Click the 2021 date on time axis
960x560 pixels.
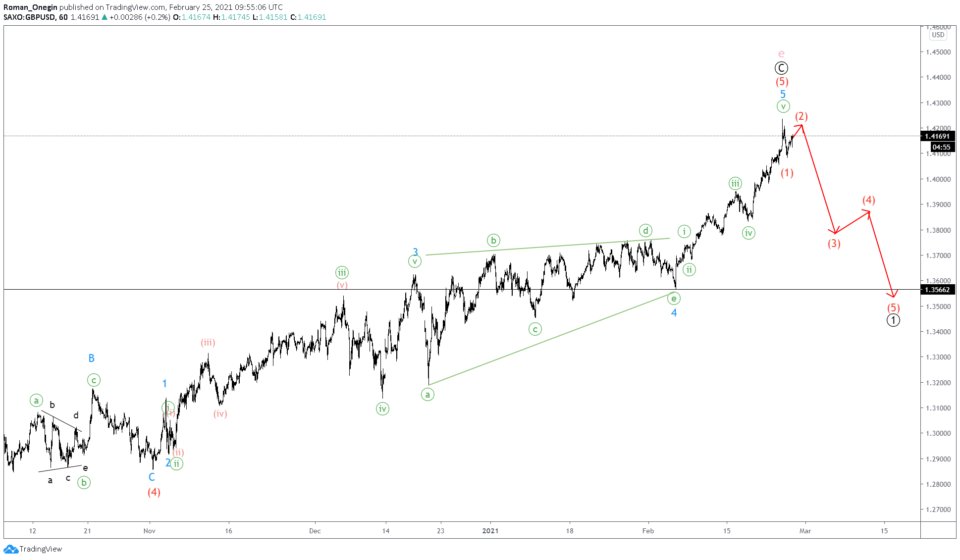[x=490, y=531]
